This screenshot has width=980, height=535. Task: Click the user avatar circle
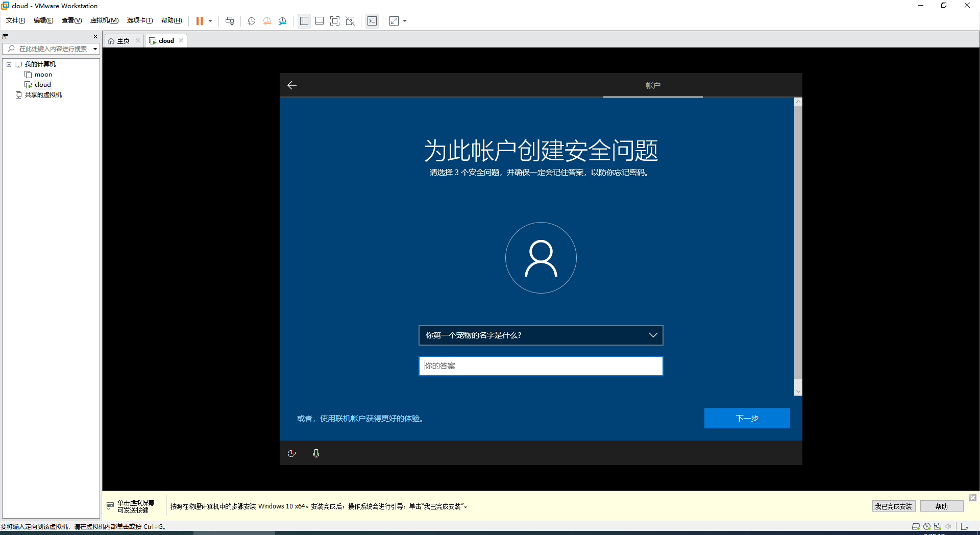(x=541, y=258)
